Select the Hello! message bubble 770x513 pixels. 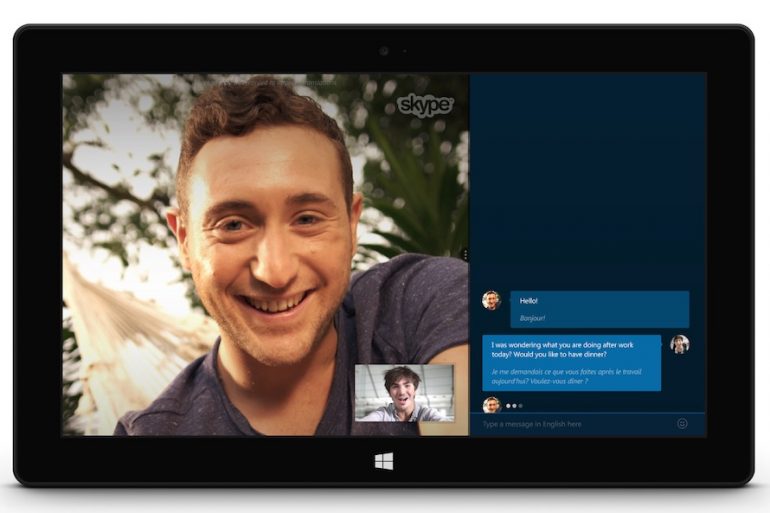pos(600,309)
